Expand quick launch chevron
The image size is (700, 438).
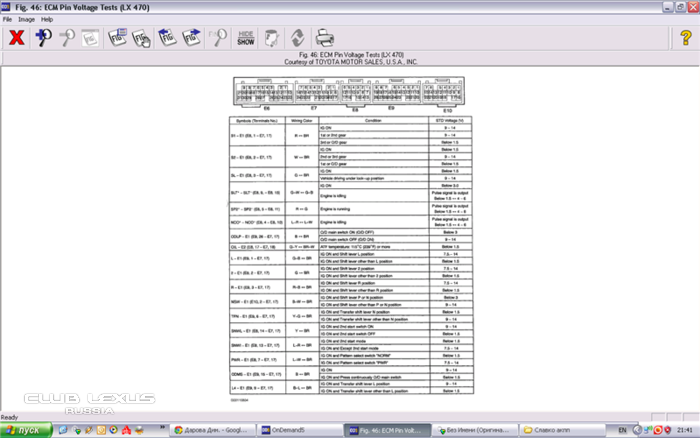pyautogui.click(x=162, y=427)
